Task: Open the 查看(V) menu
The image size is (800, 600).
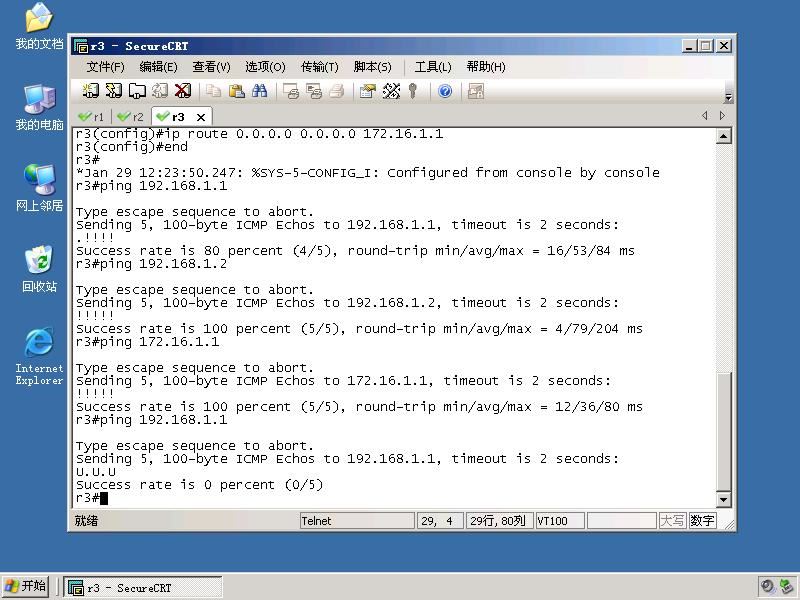Action: 211,67
